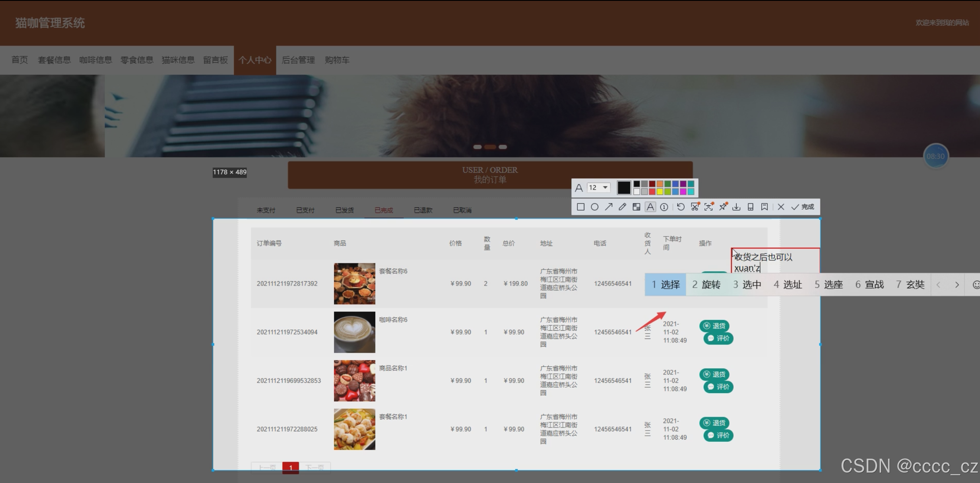Viewport: 980px width, 483px height.
Task: Undo the last annotation
Action: (681, 207)
